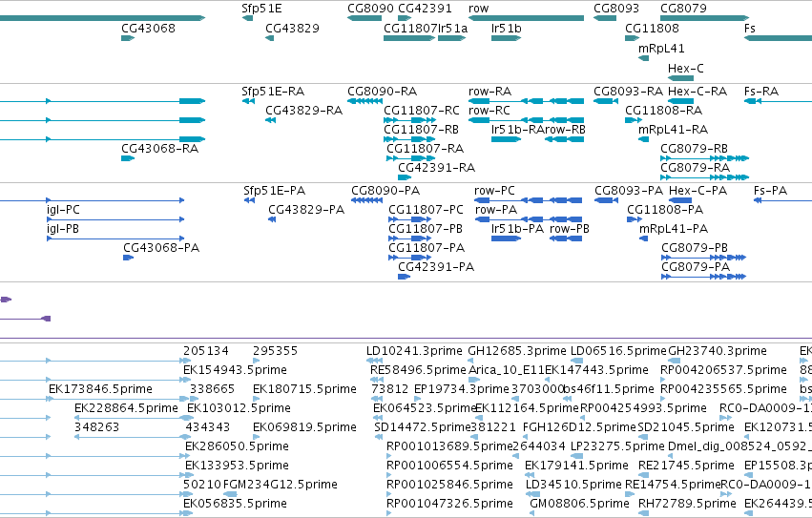Select the CG8090 gene feature
This screenshot has height=518, width=812.
pyautogui.click(x=364, y=18)
